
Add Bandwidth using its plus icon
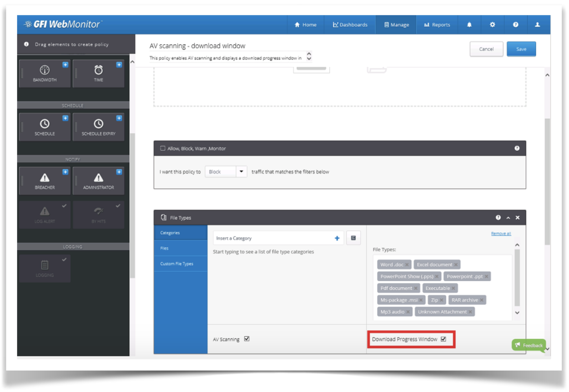[x=65, y=65]
